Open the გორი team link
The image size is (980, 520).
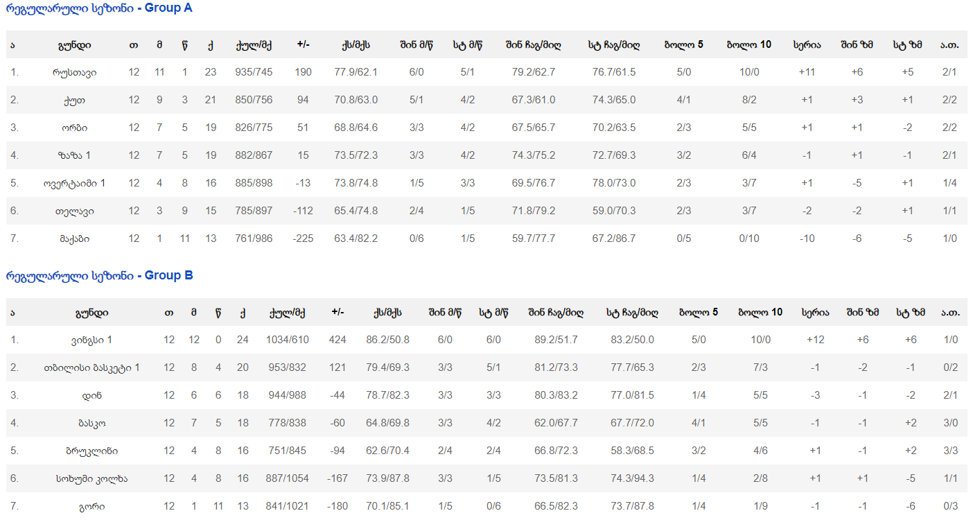(x=91, y=506)
